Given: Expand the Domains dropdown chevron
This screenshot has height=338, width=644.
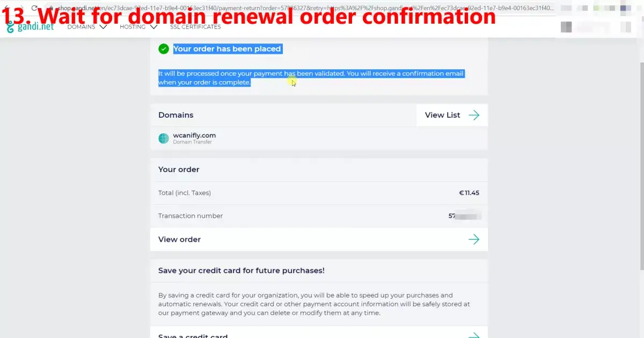Looking at the screenshot, I should coord(103,27).
